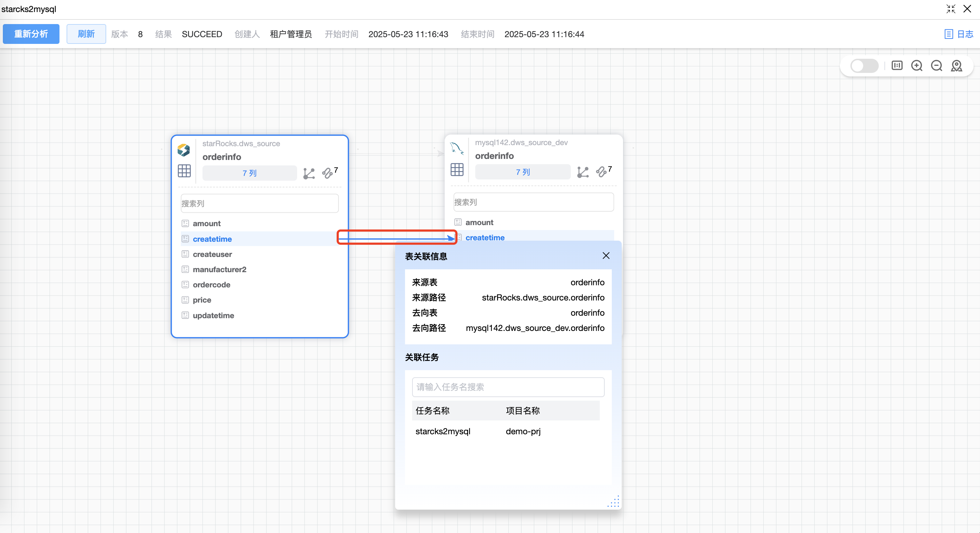Viewport: 980px width, 533px height.
Task: Select updatetime column in starRocks table
Action: tap(213, 316)
